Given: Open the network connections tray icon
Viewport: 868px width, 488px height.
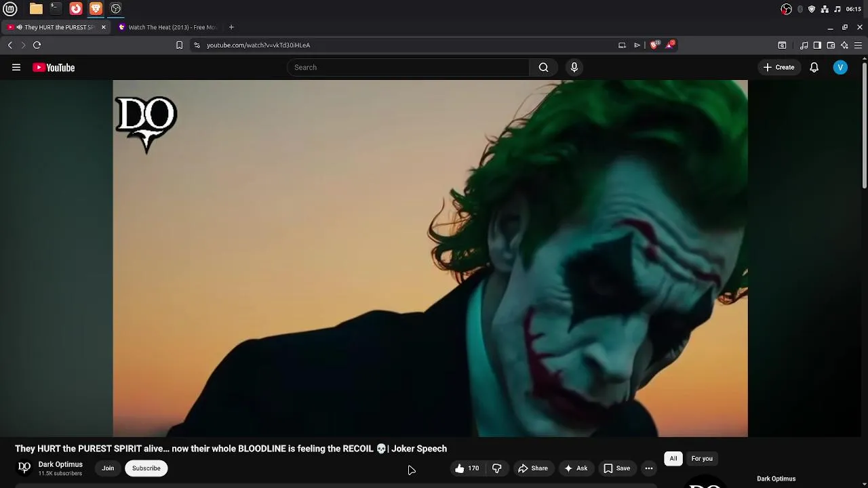Looking at the screenshot, I should (x=825, y=9).
